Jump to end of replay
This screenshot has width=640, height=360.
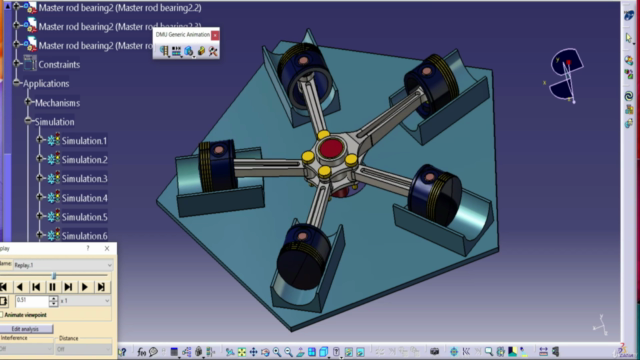[101, 287]
